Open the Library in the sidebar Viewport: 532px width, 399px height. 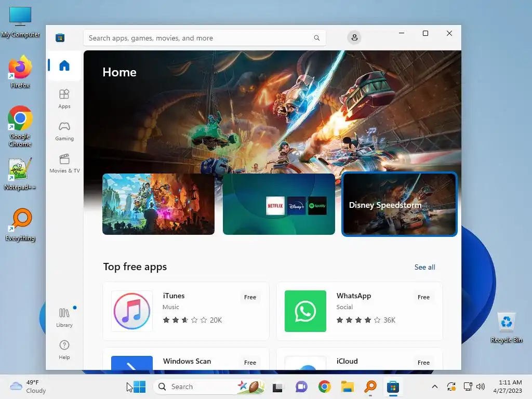pyautogui.click(x=64, y=317)
